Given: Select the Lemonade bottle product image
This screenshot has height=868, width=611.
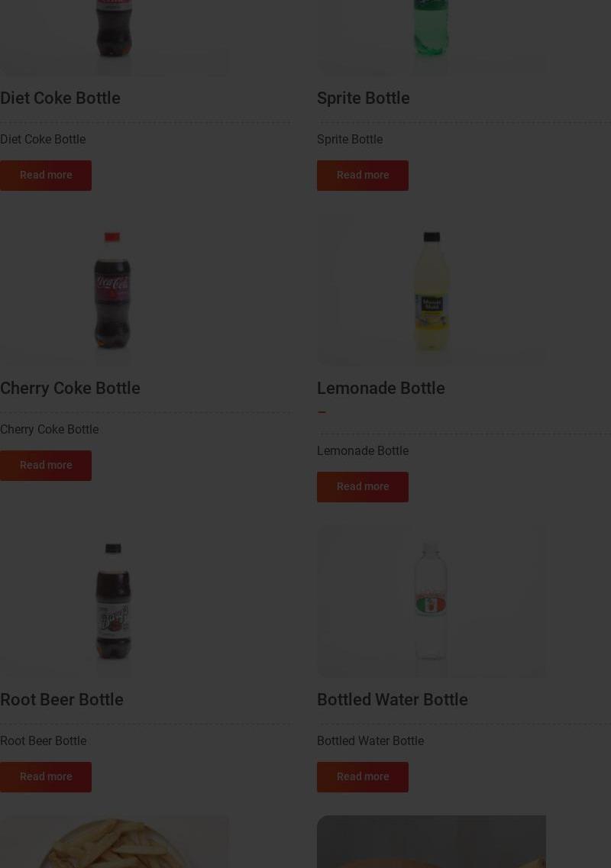Looking at the screenshot, I should click(x=431, y=290).
